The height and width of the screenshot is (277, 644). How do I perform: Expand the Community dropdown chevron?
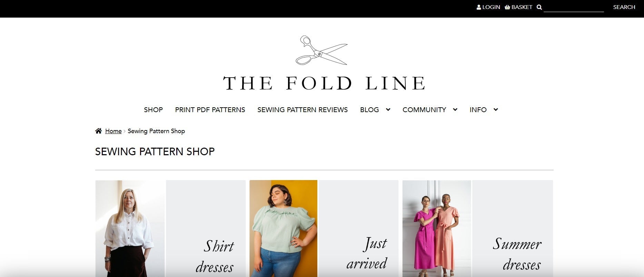(455, 110)
